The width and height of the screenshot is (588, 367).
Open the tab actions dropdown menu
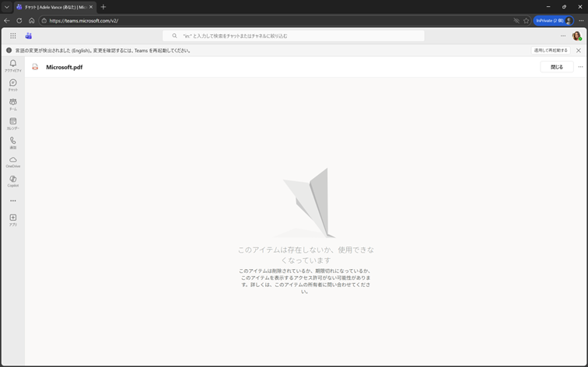point(7,7)
